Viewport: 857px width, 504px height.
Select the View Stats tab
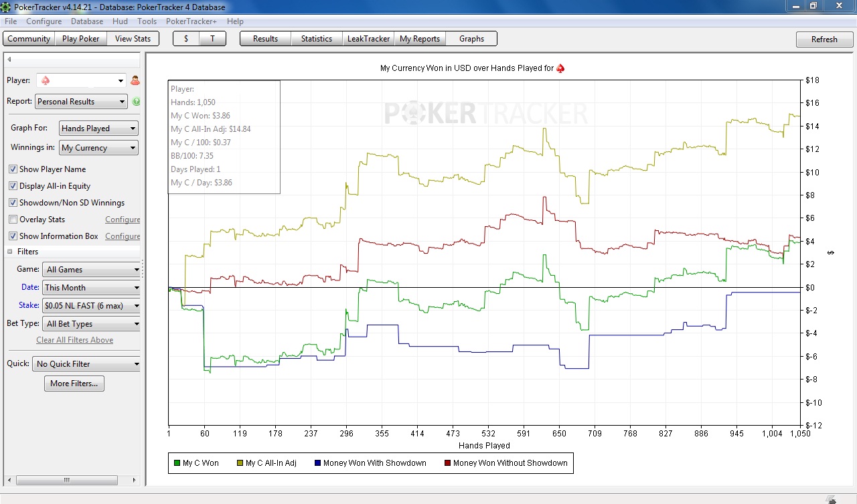133,39
